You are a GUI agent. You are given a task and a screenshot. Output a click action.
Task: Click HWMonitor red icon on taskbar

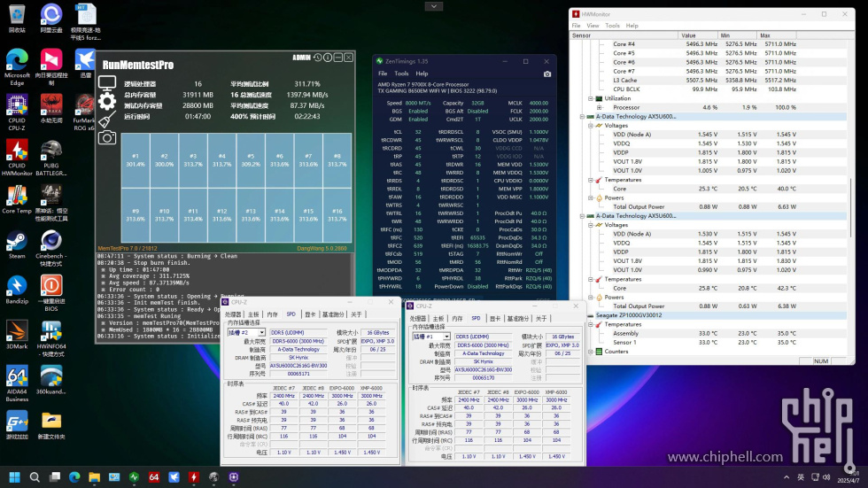coord(194,477)
